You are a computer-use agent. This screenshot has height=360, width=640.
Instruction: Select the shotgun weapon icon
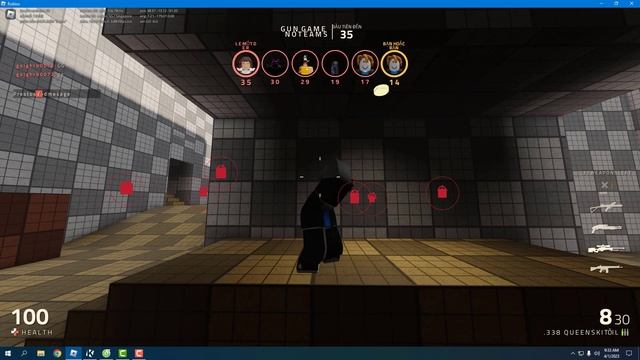(x=607, y=228)
